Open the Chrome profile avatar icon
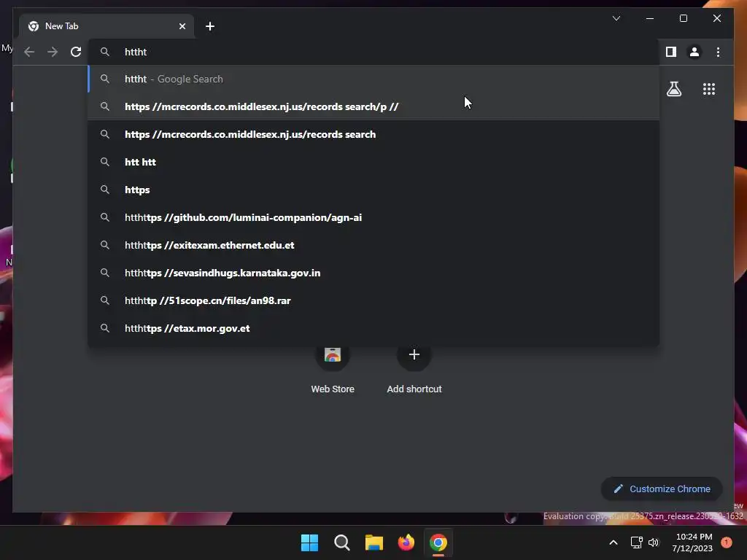This screenshot has width=747, height=560. pos(694,52)
